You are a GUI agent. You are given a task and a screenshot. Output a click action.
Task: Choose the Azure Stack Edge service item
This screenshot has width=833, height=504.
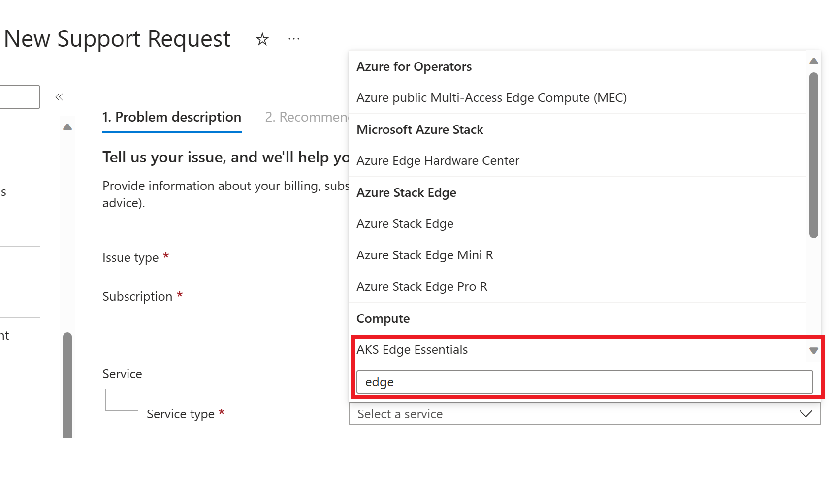pos(405,224)
